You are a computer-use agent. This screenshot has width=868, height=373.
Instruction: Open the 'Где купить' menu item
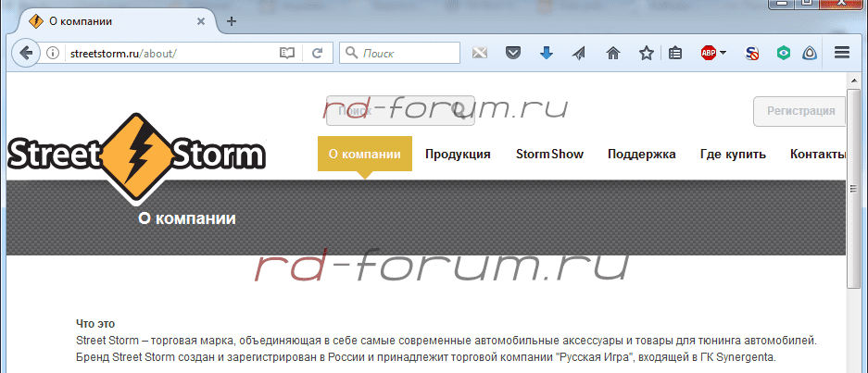click(733, 154)
